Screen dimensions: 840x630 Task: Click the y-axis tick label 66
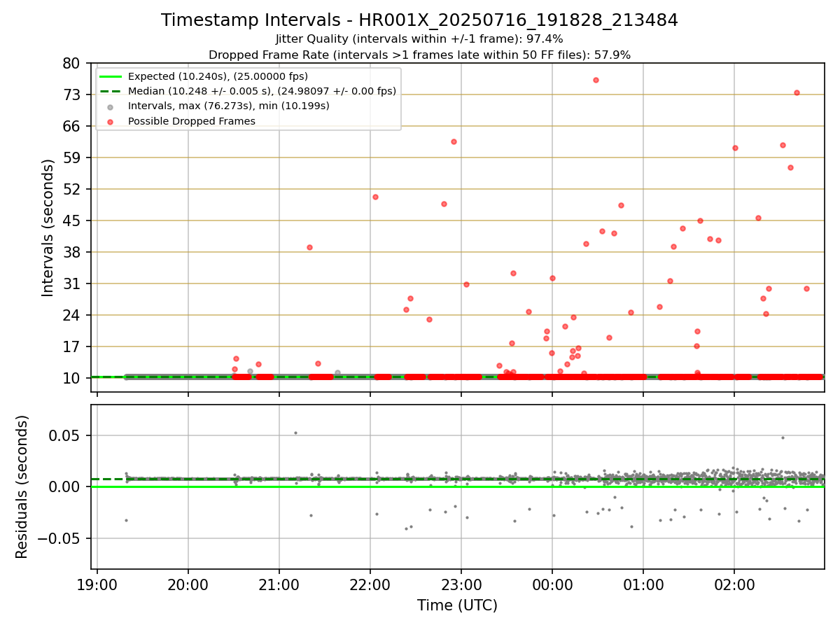point(72,126)
